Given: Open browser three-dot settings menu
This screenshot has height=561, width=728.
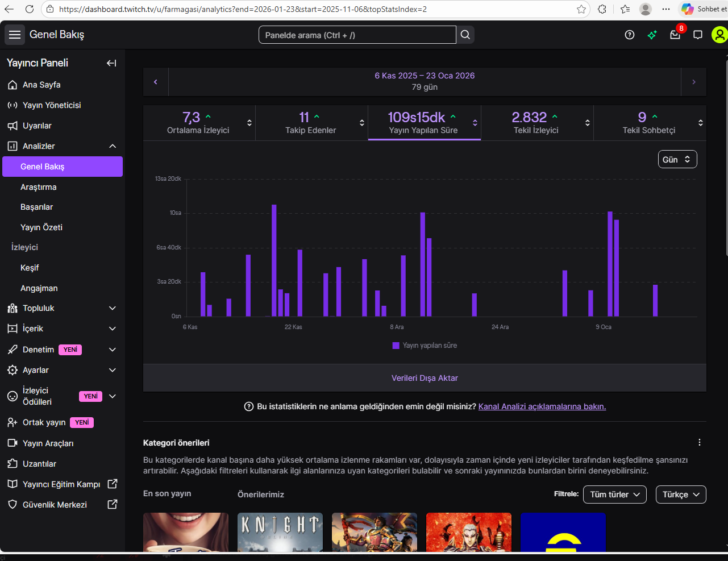Looking at the screenshot, I should pyautogui.click(x=666, y=9).
